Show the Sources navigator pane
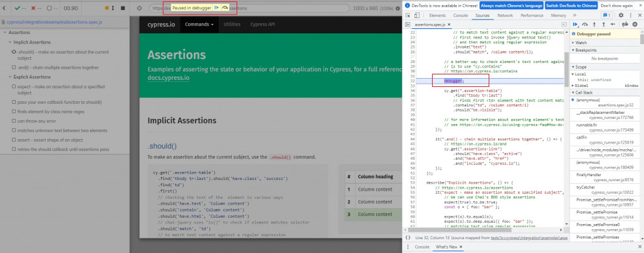Viewport: 644px width, 253px height. click(408, 25)
